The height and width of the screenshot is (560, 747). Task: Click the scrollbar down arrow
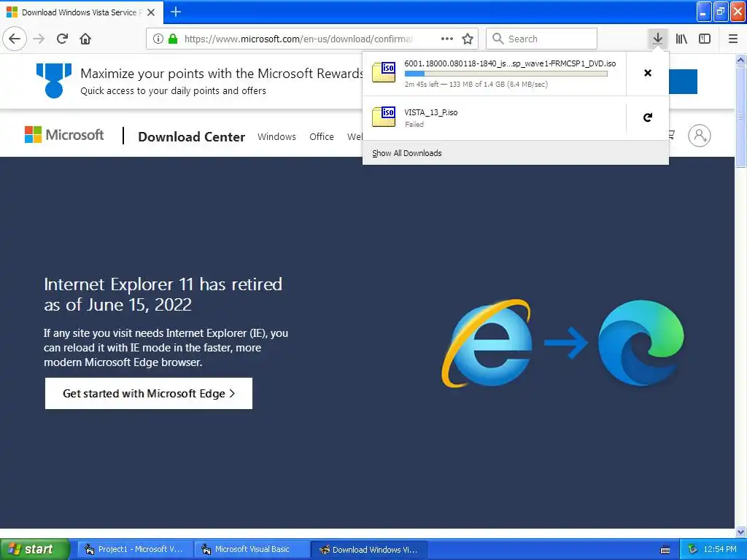pos(740,532)
